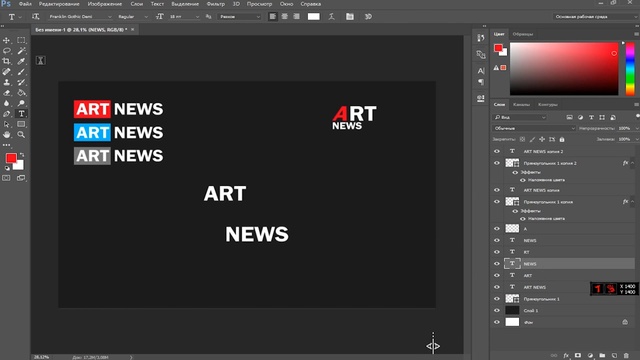Image resolution: width=640 pixels, height=360 pixels.
Task: Open the Character panel icon in dock
Action: pyautogui.click(x=481, y=71)
